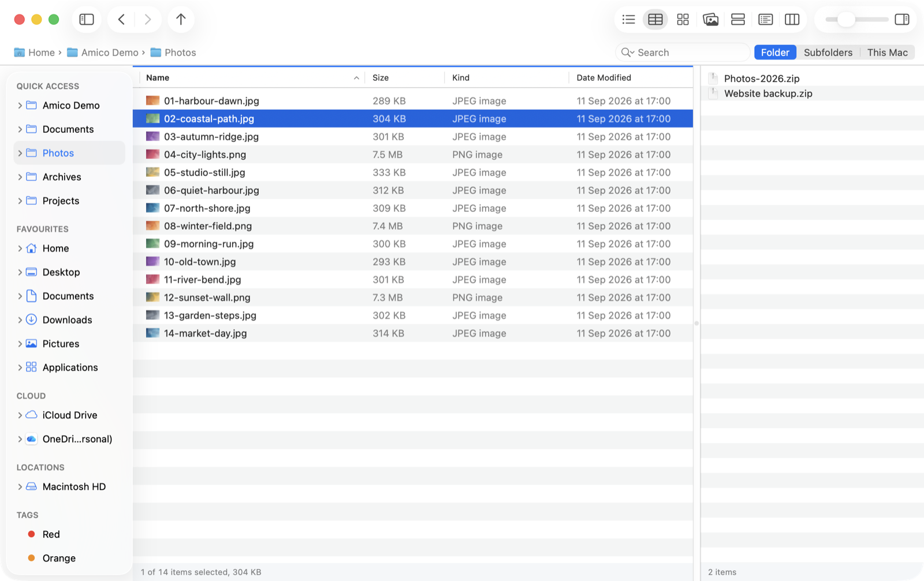Switch to icon grid view
Viewport: 924px width, 581px height.
tap(683, 20)
